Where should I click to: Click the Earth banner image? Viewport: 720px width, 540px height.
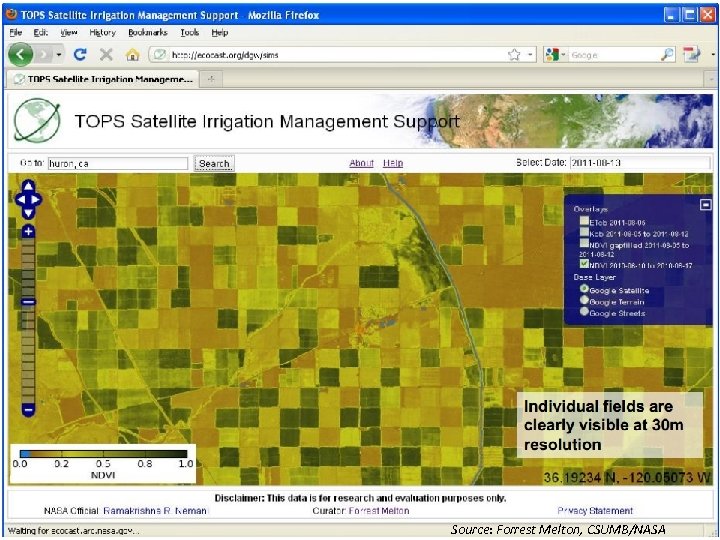[x=569, y=121]
